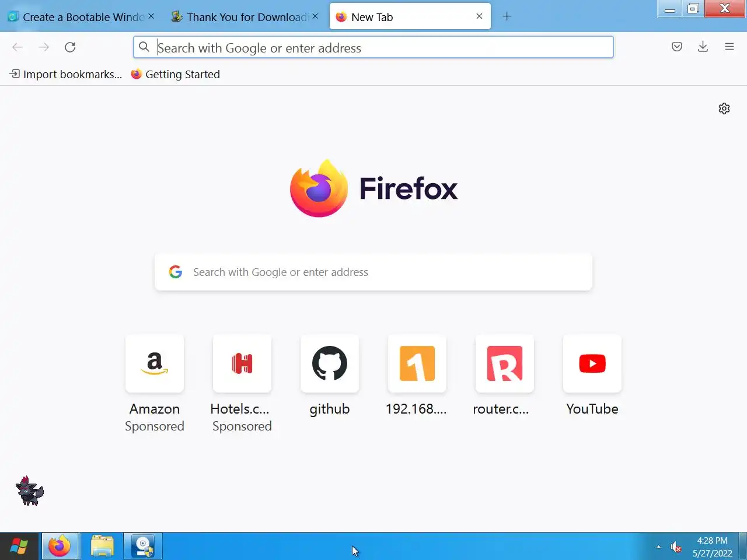Screen dimensions: 747x560
Task: Click the muted volume tray icon
Action: tap(676, 547)
